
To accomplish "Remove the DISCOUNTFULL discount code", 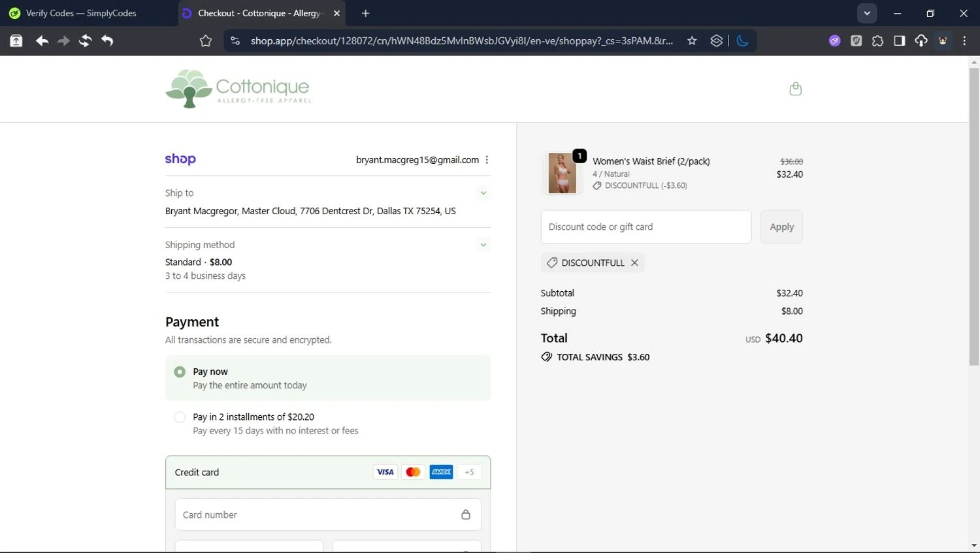I will point(634,262).
